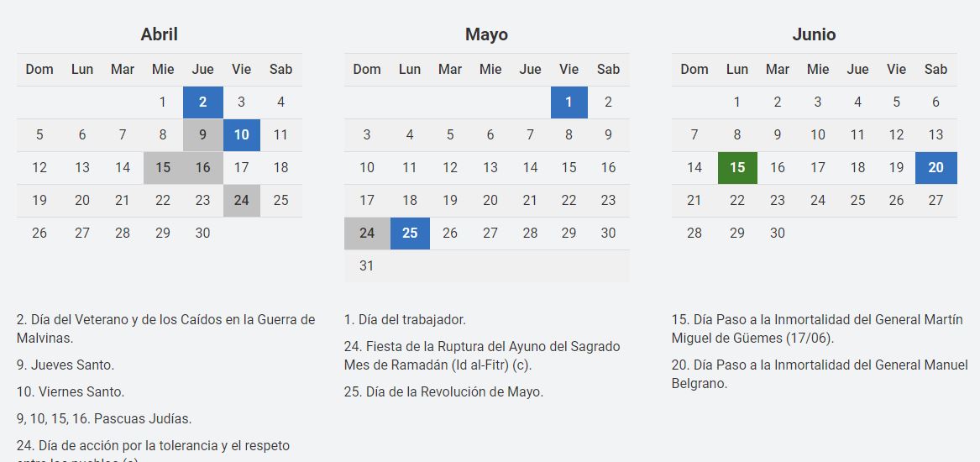Select May 1 Día del trabajador cell

569,102
